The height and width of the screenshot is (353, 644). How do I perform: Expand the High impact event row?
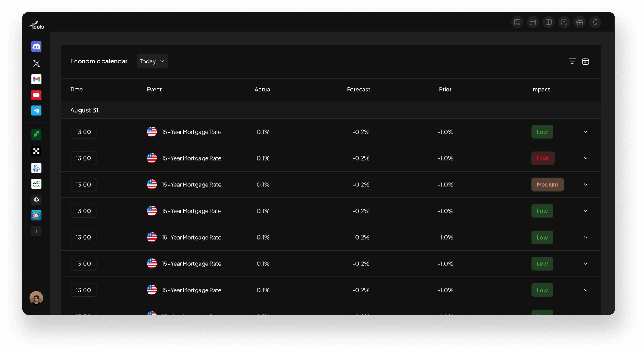tap(585, 158)
